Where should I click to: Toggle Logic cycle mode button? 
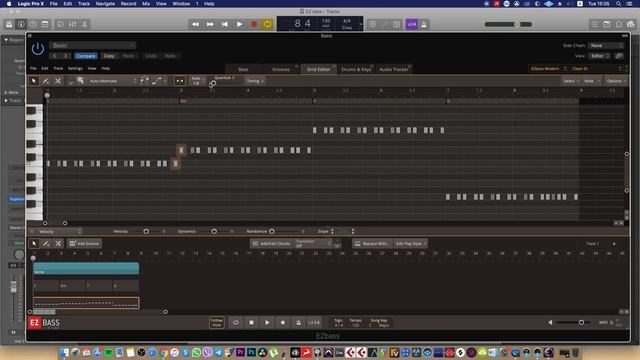267,24
